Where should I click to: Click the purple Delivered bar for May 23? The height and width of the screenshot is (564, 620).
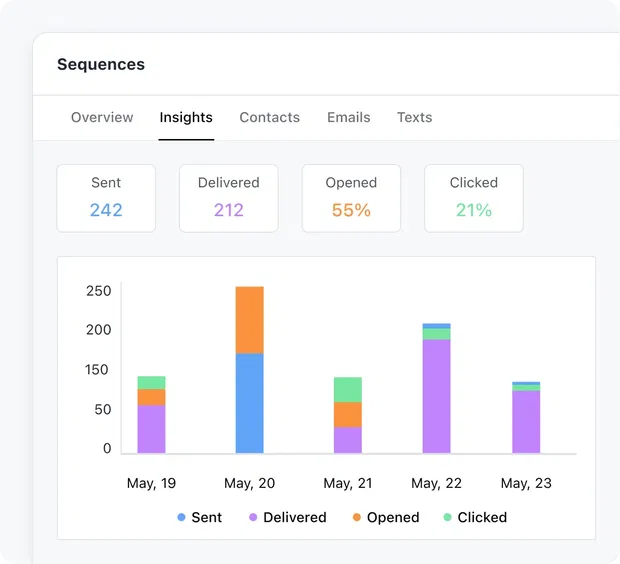[x=526, y=422]
